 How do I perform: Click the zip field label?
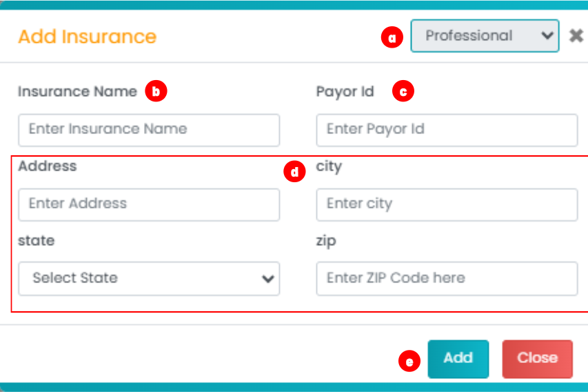(x=326, y=241)
